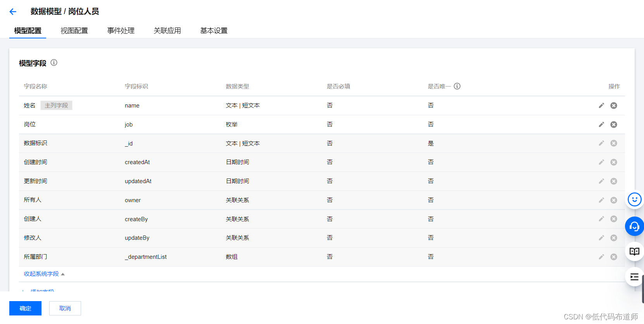This screenshot has width=644, height=324.
Task: Click the _id field identifier cell
Action: 129,144
